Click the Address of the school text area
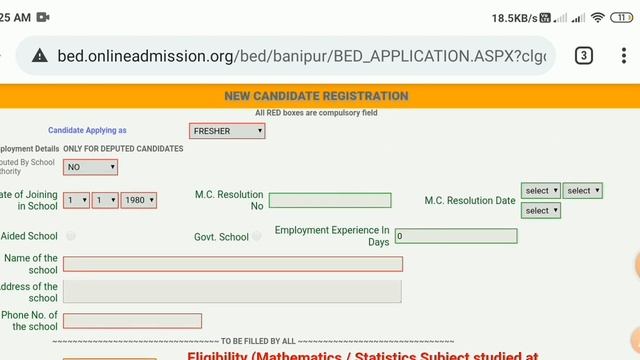The height and width of the screenshot is (360, 640). [232, 291]
